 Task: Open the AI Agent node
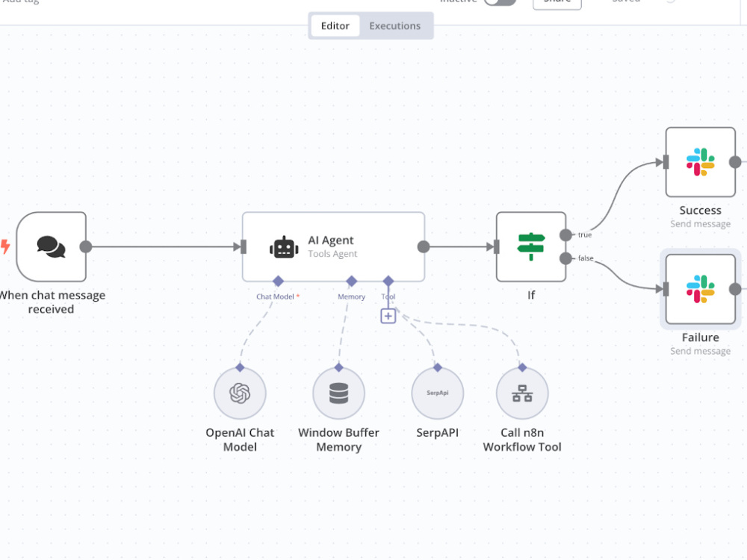(x=333, y=246)
